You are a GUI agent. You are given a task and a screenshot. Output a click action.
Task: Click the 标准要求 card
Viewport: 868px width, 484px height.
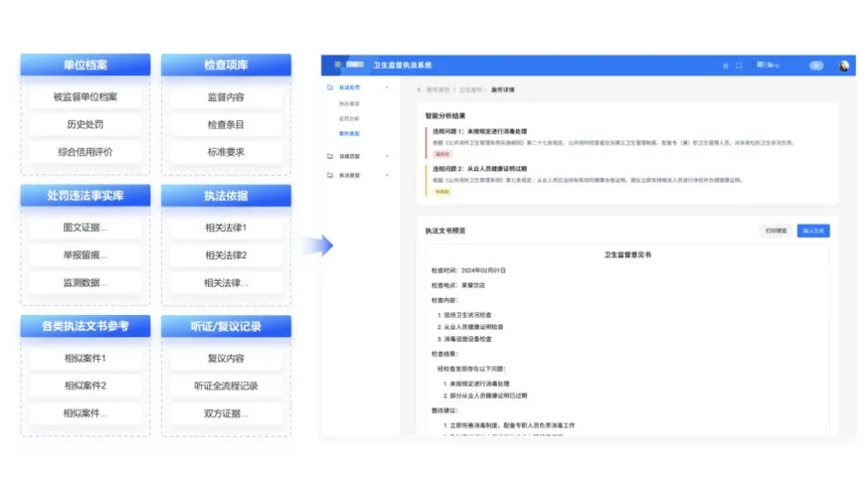pos(226,152)
